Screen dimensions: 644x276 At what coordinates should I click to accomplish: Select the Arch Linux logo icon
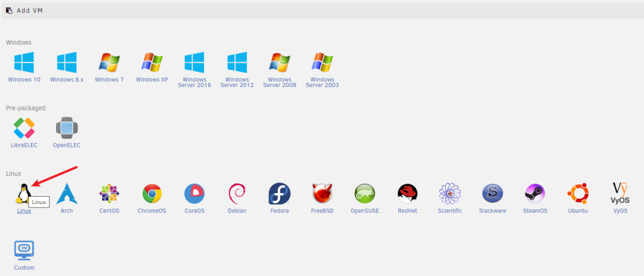[67, 194]
